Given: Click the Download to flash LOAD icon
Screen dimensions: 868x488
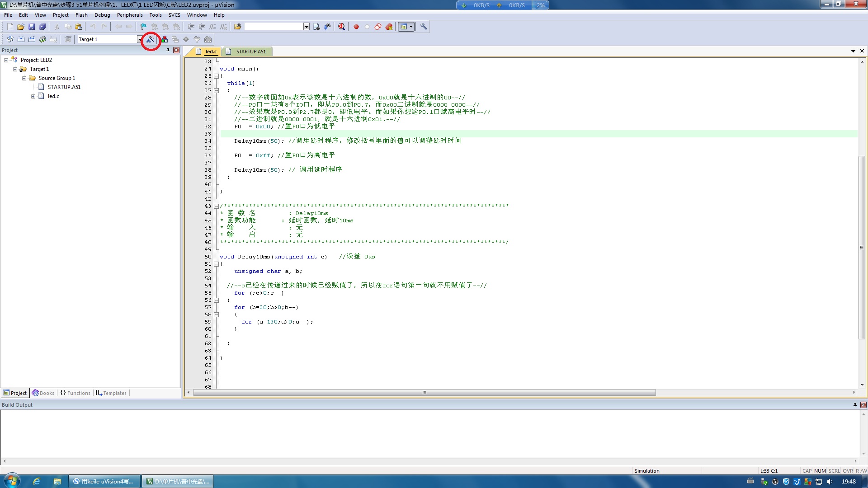Looking at the screenshot, I should click(68, 39).
